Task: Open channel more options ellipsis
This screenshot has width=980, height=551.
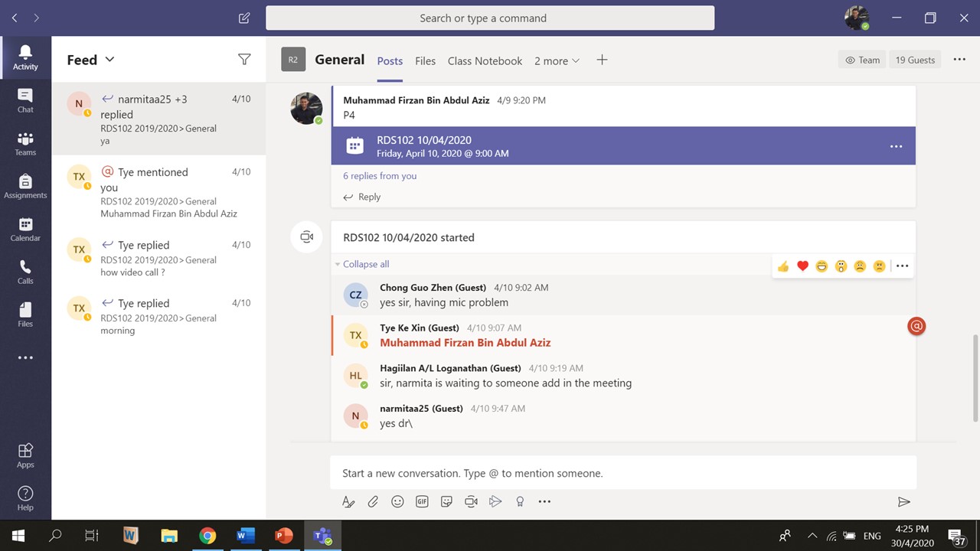Action: [x=959, y=60]
